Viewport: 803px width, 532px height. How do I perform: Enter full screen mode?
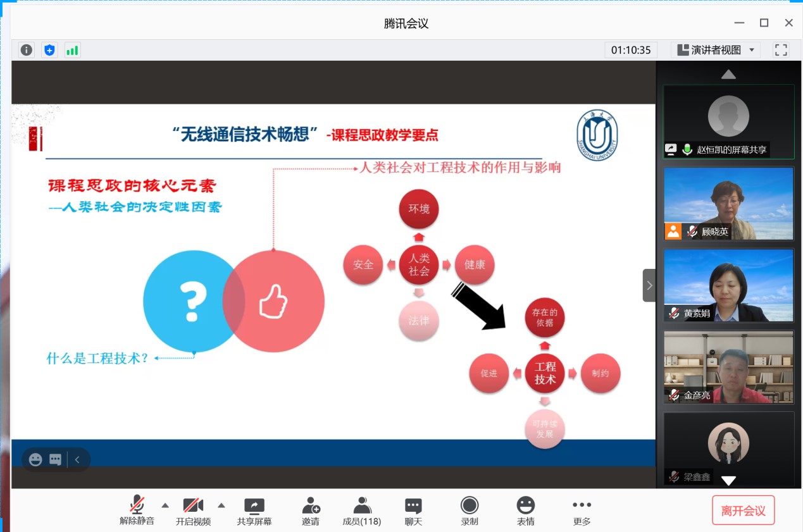pyautogui.click(x=781, y=50)
